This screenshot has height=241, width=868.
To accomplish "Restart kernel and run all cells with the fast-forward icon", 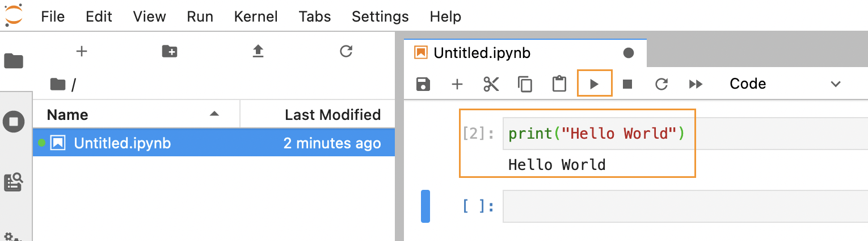I will 696,84.
